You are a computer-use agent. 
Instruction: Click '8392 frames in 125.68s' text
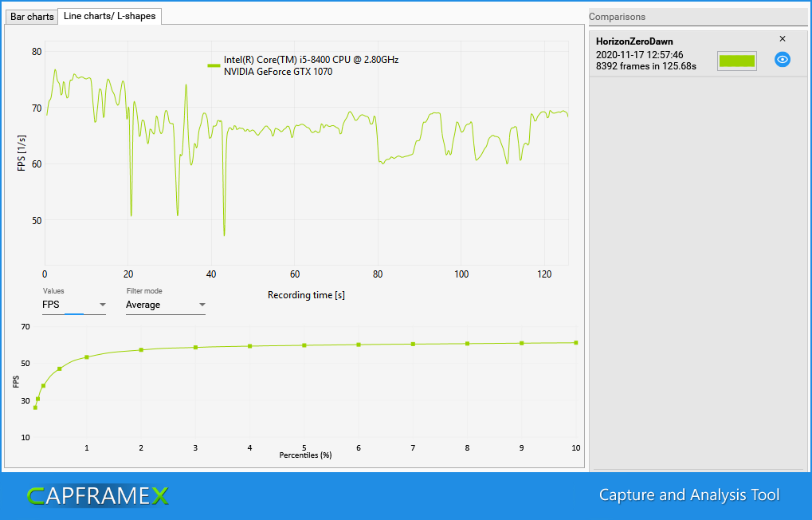(645, 66)
